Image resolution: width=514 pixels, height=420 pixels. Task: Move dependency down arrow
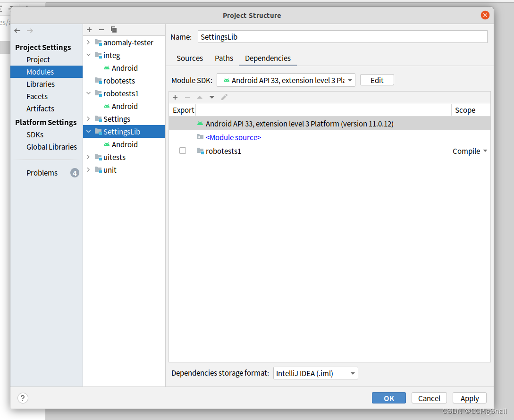(x=212, y=97)
